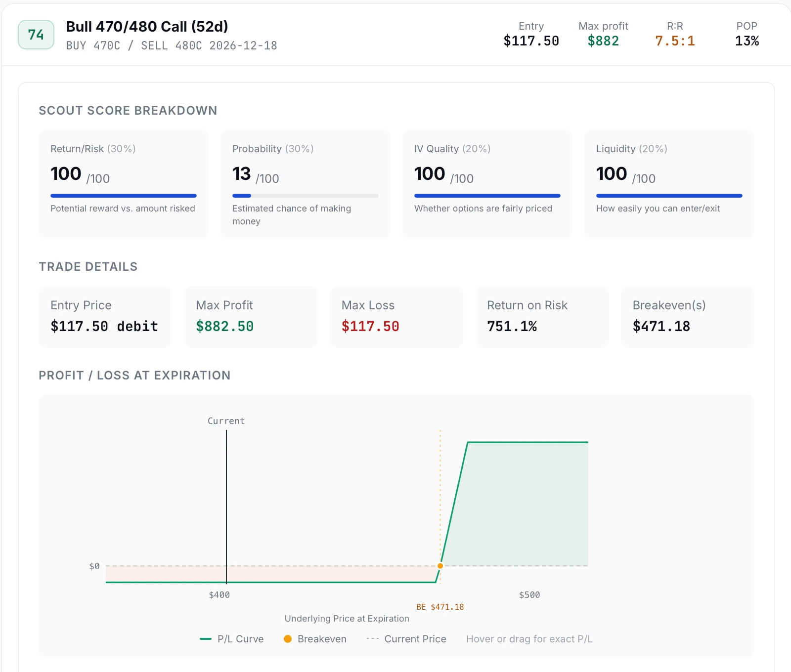This screenshot has width=791, height=672.
Task: Click the PROFIT / LOSS AT EXPIRATION heading
Action: (134, 376)
